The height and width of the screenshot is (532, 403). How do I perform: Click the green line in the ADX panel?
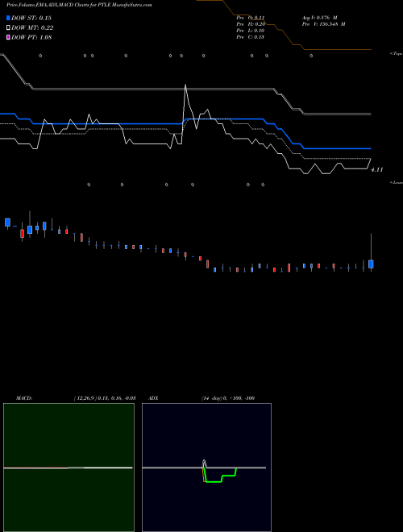coord(214,482)
